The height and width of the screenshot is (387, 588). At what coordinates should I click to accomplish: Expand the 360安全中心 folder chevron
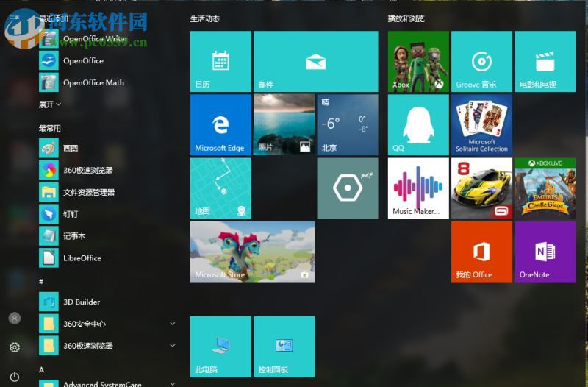[x=173, y=323]
